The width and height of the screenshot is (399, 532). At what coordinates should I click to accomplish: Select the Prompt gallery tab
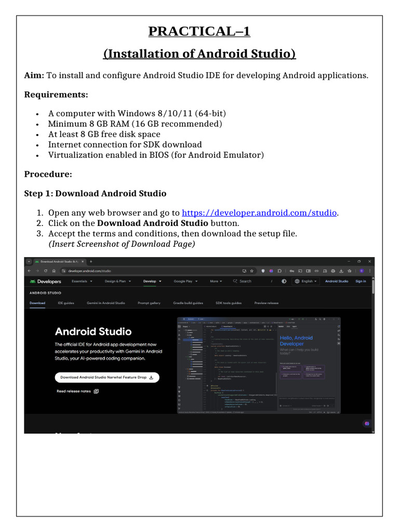(x=149, y=303)
